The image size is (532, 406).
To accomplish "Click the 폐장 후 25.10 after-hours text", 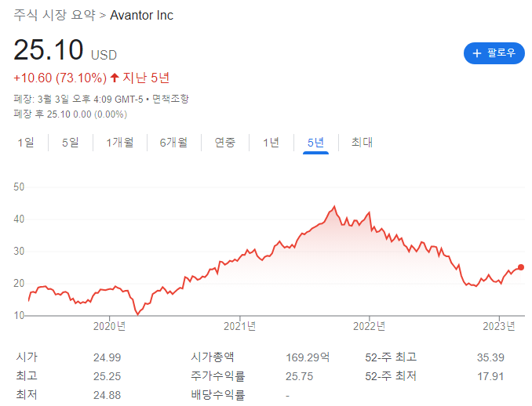I will point(71,114).
